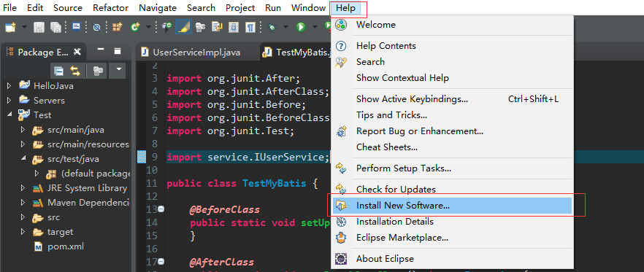Click the Save toolbar icon

click(39, 28)
